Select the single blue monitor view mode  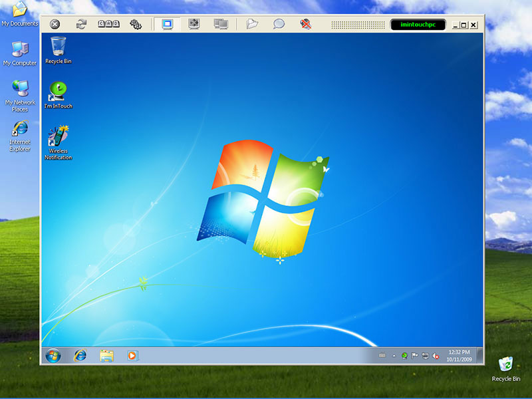(x=168, y=24)
